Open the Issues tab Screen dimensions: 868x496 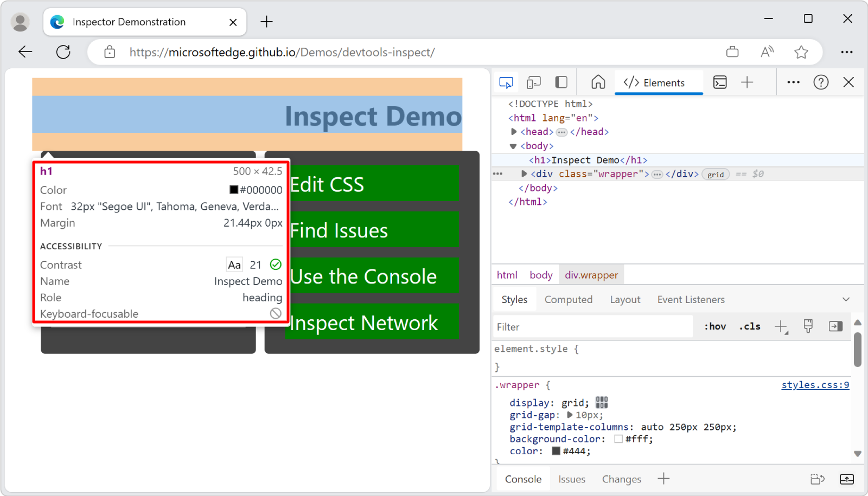pyautogui.click(x=571, y=479)
